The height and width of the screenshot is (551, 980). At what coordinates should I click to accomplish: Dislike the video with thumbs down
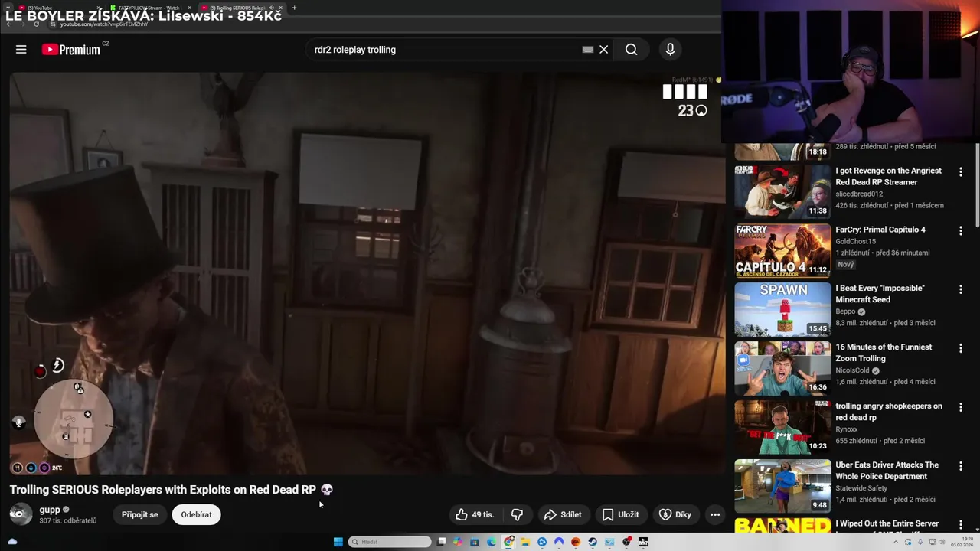pyautogui.click(x=517, y=514)
